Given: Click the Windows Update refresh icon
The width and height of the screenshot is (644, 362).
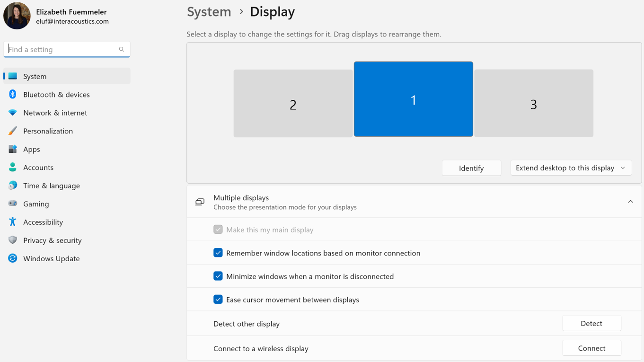Looking at the screenshot, I should point(13,258).
